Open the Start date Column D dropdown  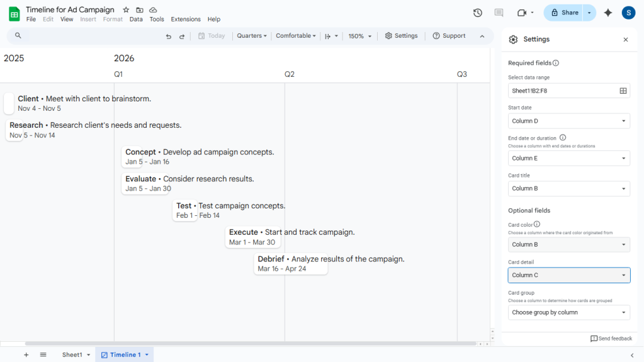click(569, 121)
